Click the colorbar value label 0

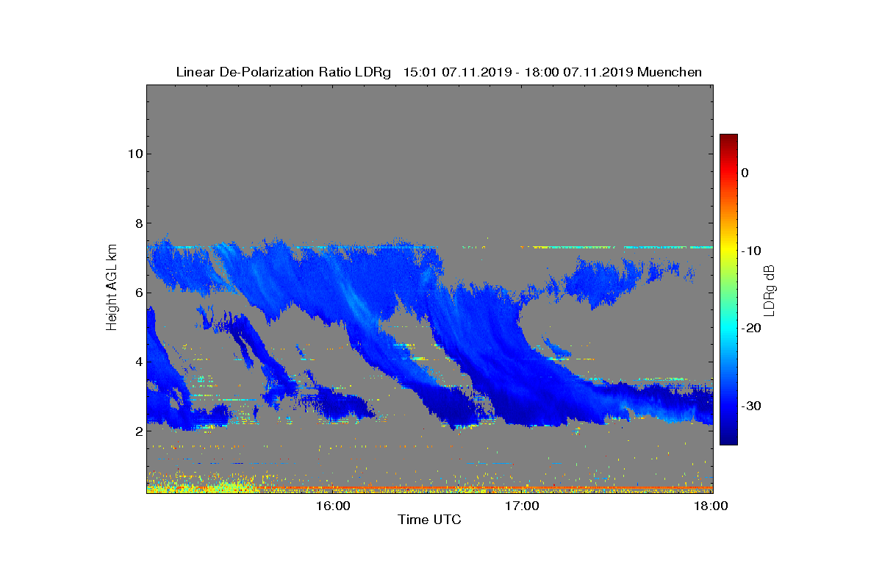pyautogui.click(x=745, y=173)
